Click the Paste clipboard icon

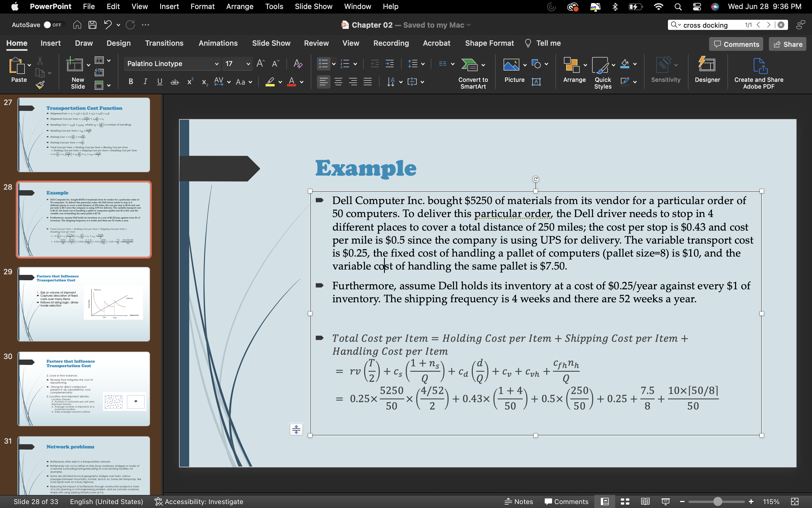(17, 65)
